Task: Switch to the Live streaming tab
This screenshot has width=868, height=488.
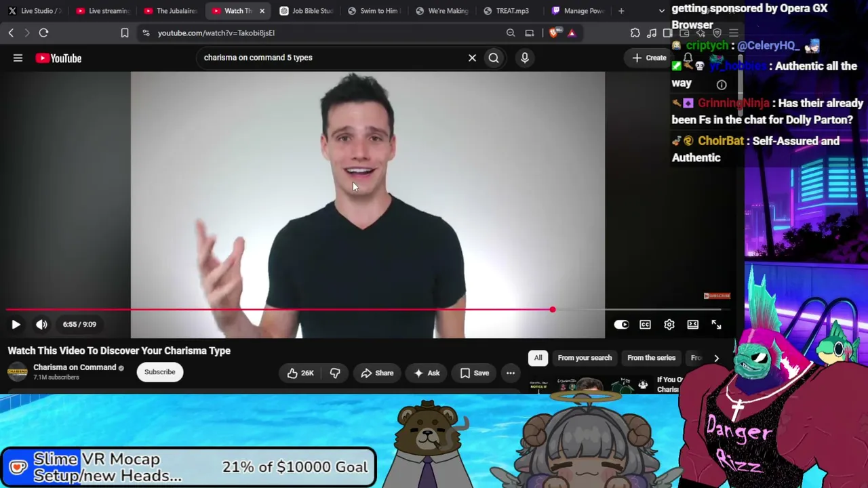Action: [x=103, y=11]
